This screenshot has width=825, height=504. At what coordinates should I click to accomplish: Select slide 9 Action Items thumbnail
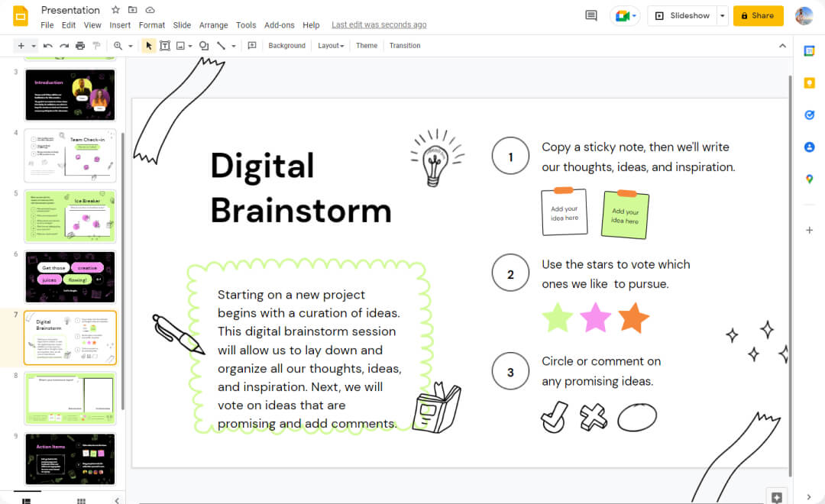pos(70,459)
